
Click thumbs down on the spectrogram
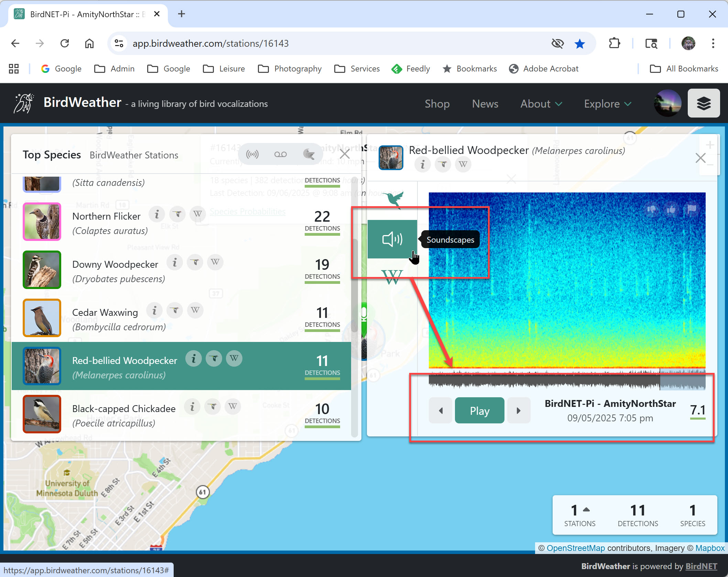(651, 209)
